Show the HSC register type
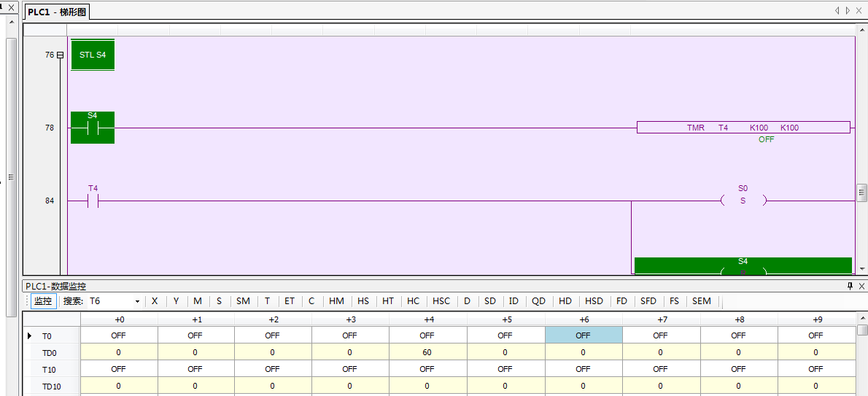The image size is (868, 396). 441,301
